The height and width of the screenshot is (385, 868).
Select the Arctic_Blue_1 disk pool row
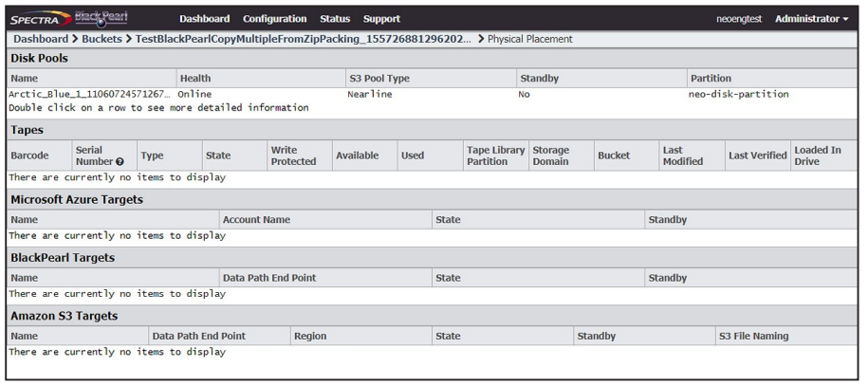click(433, 95)
